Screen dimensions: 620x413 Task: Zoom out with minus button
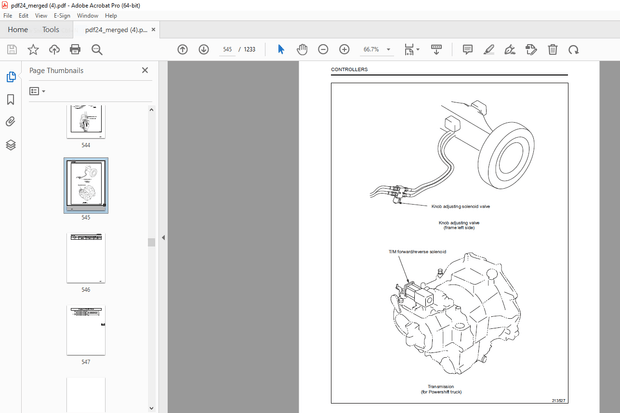pyautogui.click(x=323, y=49)
